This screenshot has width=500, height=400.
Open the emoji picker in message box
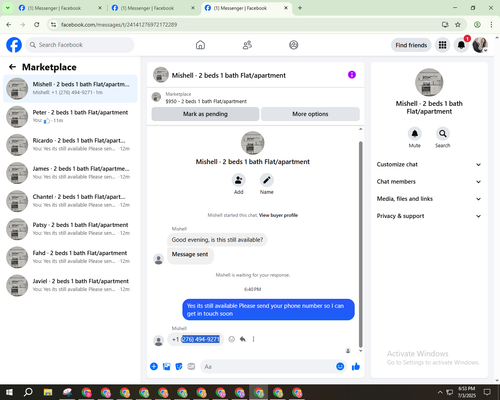(340, 367)
